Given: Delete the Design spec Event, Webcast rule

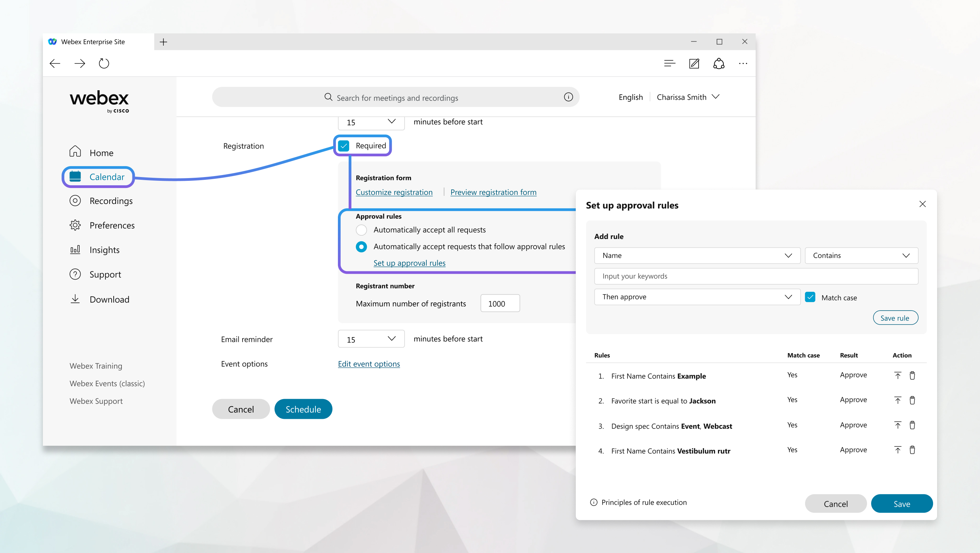Looking at the screenshot, I should (912, 425).
